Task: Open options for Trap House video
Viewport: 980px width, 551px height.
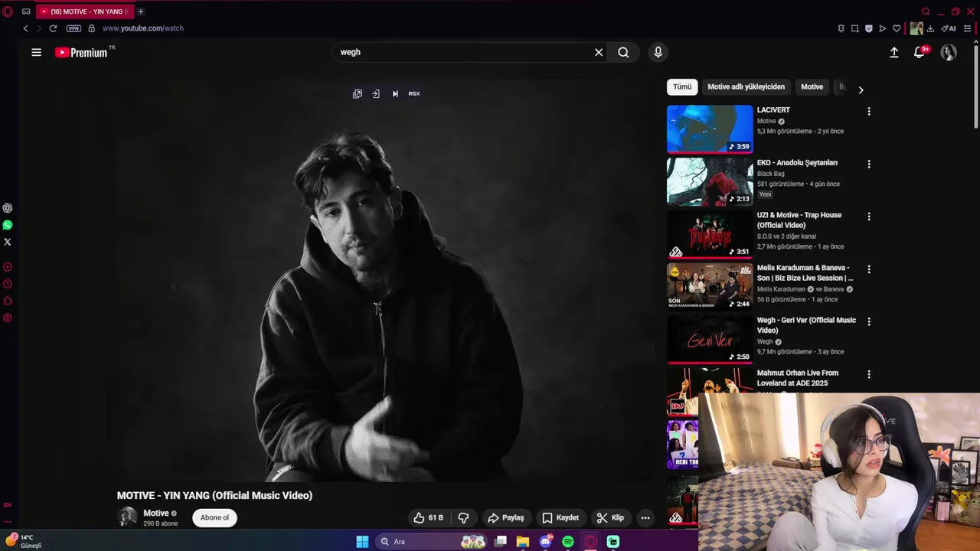Action: [869, 217]
